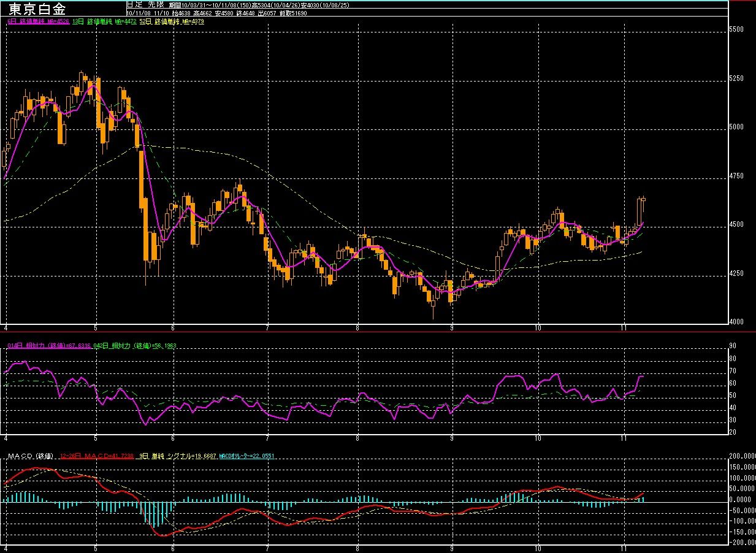
Task: Click the 4250 price axis label
Action: click(x=736, y=273)
